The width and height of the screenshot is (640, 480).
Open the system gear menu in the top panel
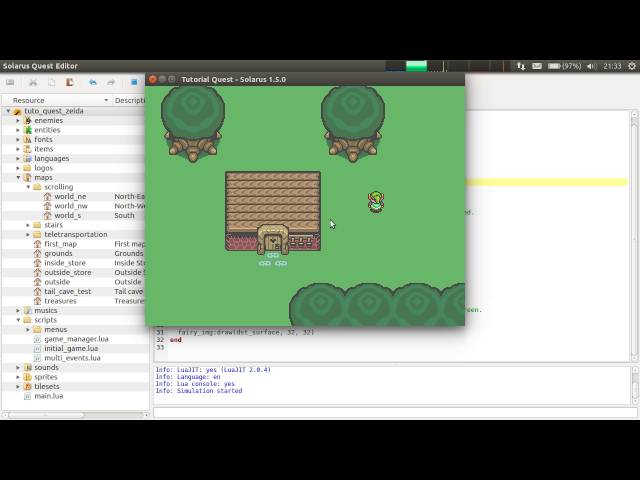(632, 66)
